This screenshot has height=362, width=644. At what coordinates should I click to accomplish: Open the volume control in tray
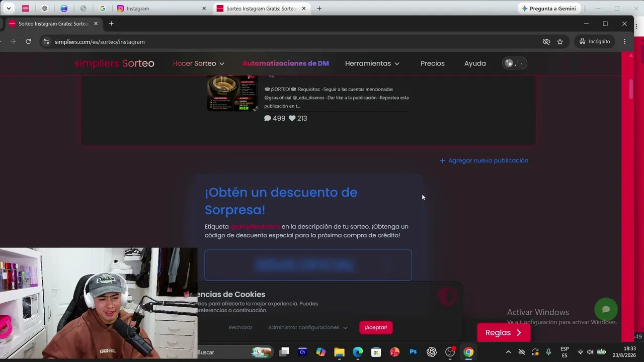coord(590,352)
